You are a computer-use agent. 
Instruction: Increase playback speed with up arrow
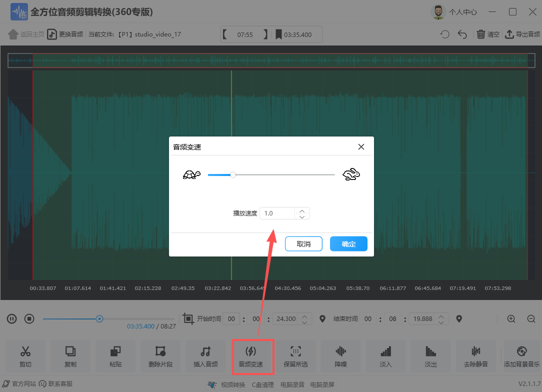[302, 210]
